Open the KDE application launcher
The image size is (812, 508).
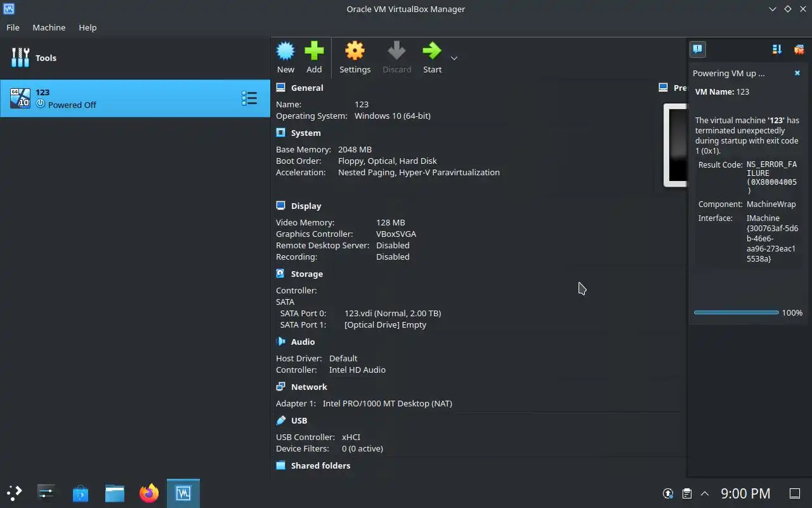[14, 493]
